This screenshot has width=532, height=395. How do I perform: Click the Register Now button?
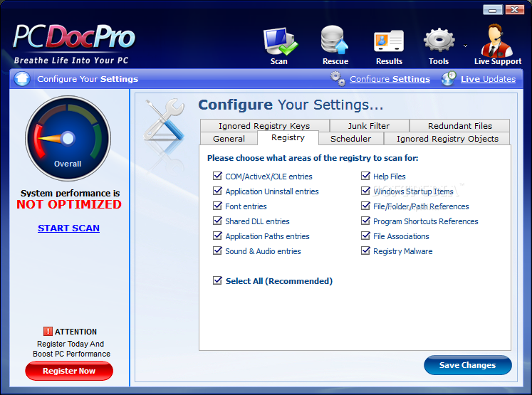69,371
